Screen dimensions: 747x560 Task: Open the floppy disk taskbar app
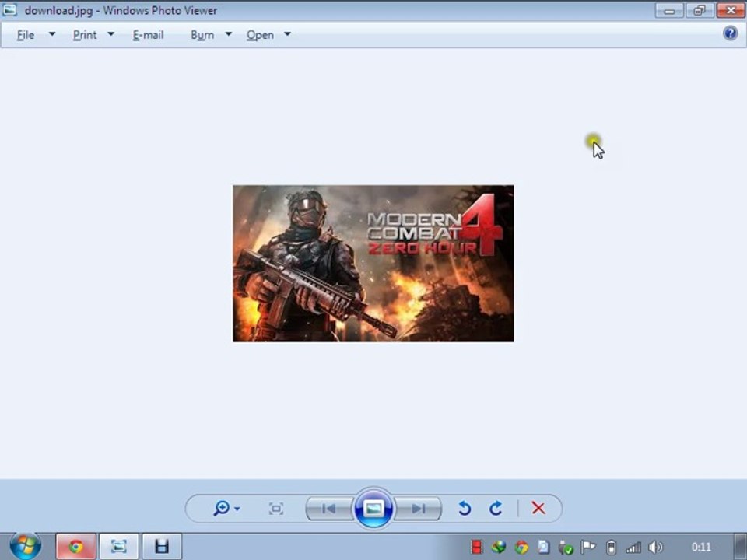point(162,546)
